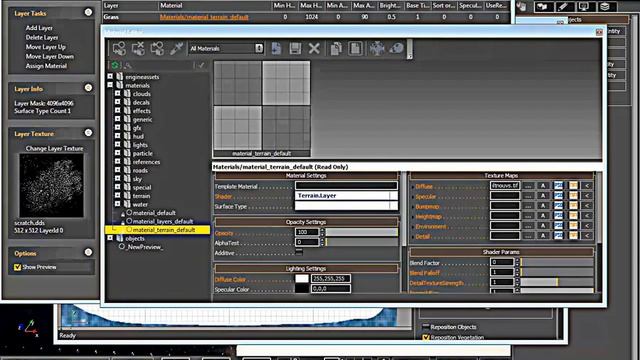Expand the engineassets tree folder

[x=110, y=76]
